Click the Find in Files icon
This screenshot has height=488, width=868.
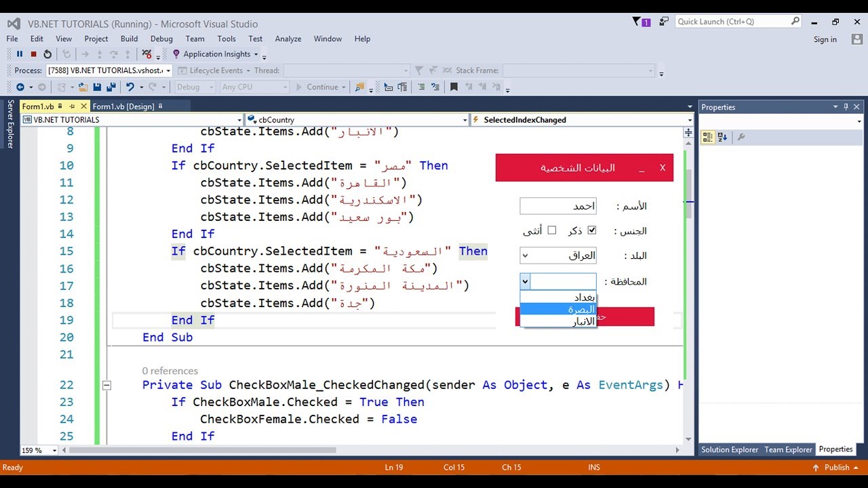coord(359,87)
